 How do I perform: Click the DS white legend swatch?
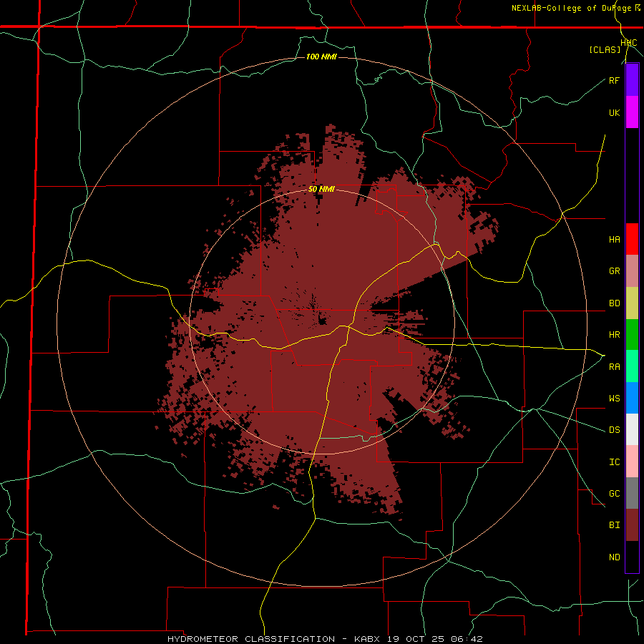click(x=632, y=429)
